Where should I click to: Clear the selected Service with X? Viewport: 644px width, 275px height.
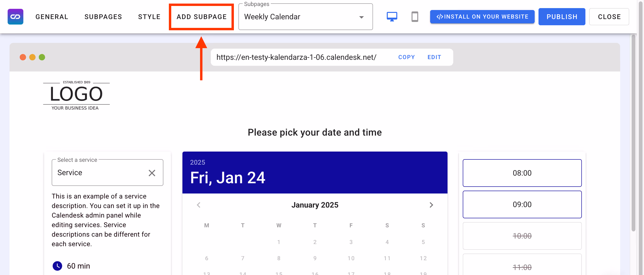coord(152,173)
